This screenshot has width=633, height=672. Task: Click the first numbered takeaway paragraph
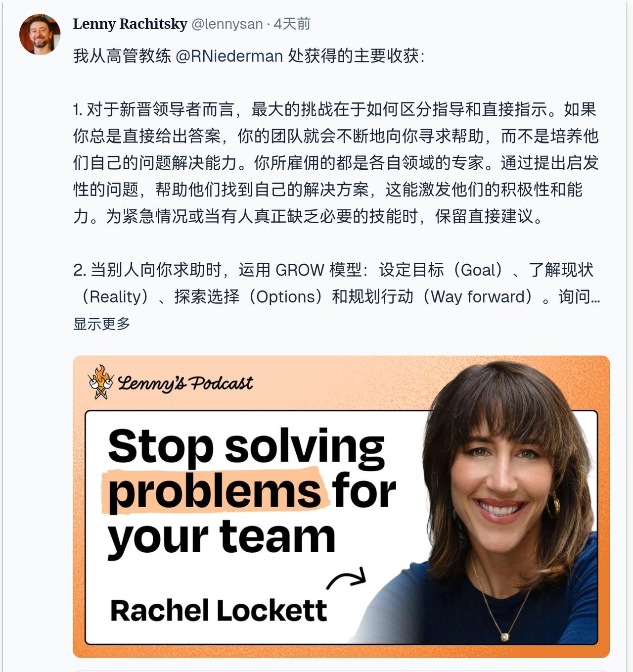click(x=336, y=163)
